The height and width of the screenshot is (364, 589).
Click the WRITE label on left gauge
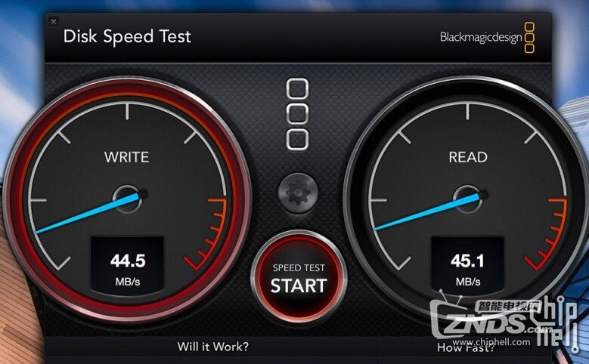pyautogui.click(x=126, y=157)
